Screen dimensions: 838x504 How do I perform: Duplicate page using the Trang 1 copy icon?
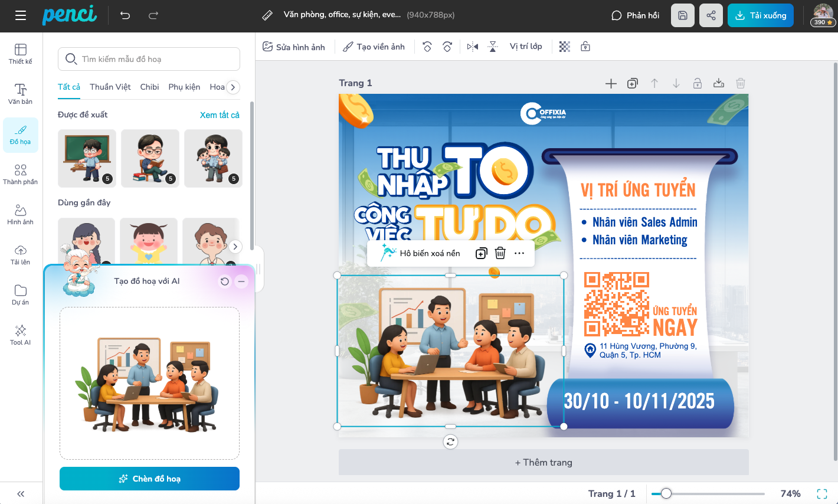(x=632, y=83)
